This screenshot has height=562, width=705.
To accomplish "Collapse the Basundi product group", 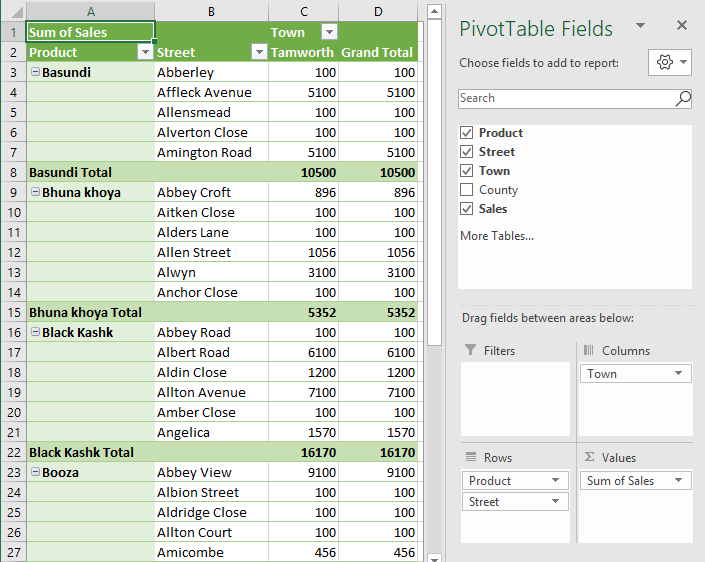I will coord(35,72).
